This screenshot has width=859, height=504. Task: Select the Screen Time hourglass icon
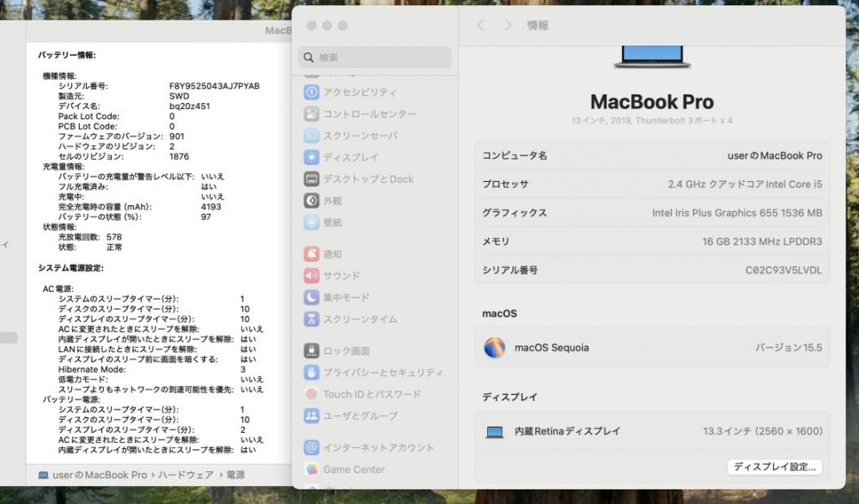click(x=311, y=319)
